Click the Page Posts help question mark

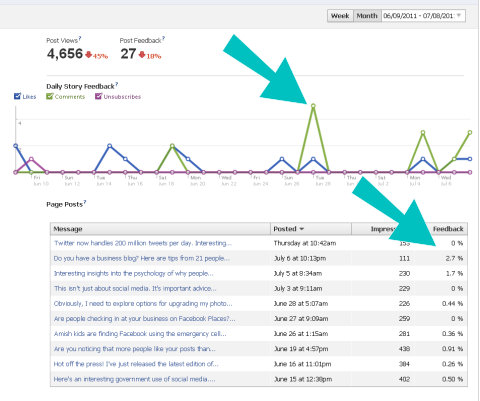click(85, 202)
